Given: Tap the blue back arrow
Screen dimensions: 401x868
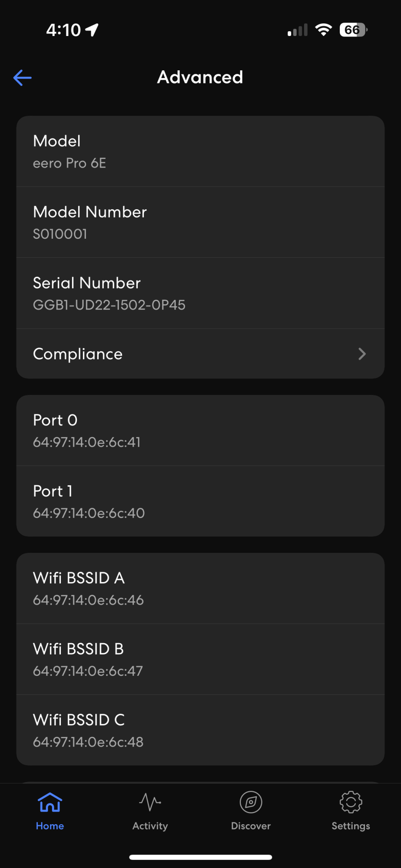Looking at the screenshot, I should coord(23,78).
